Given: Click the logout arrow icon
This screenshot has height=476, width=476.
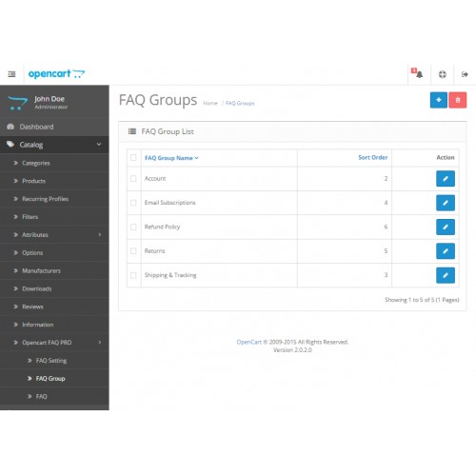Looking at the screenshot, I should 465,74.
